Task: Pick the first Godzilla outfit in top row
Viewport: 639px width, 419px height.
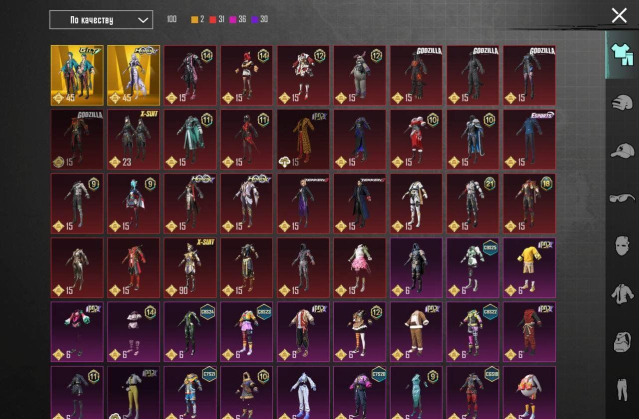Action: pos(415,75)
